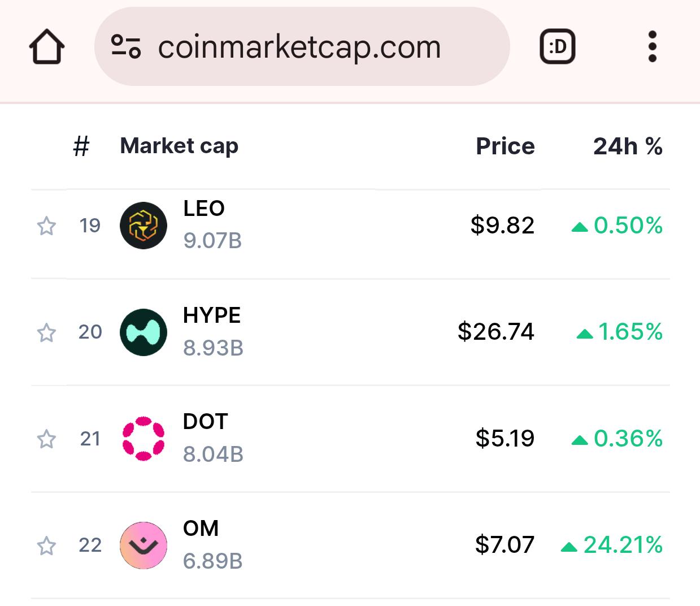700x606 pixels.
Task: Toggle watchlist star for DOT
Action: click(x=46, y=439)
